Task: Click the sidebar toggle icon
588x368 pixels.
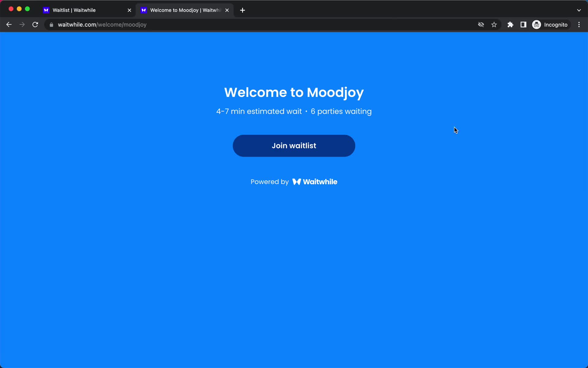Action: click(524, 24)
